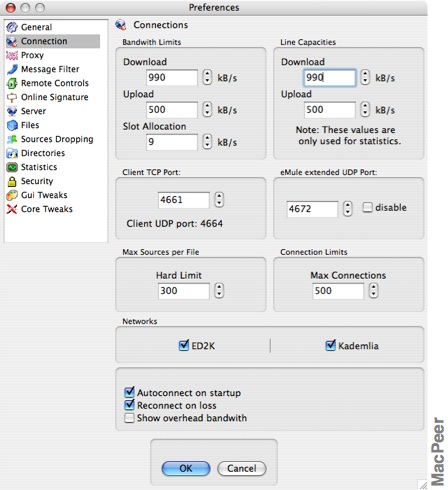The image size is (448, 490).
Task: Open the Proxy preferences icon
Action: pyautogui.click(x=12, y=55)
